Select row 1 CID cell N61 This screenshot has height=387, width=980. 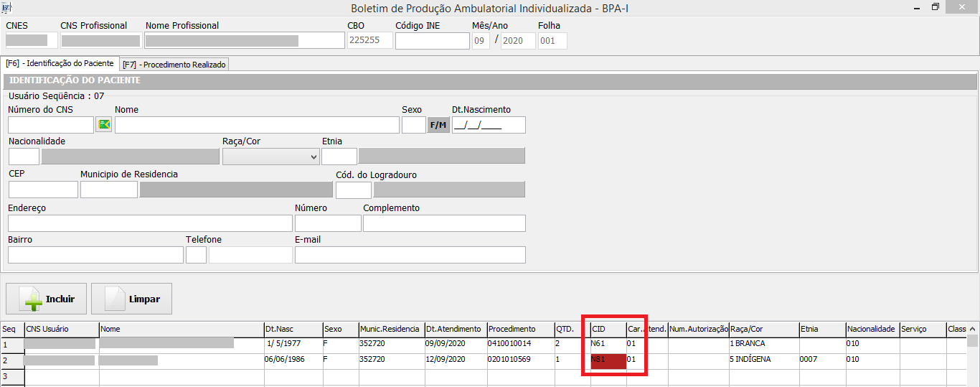tap(608, 344)
